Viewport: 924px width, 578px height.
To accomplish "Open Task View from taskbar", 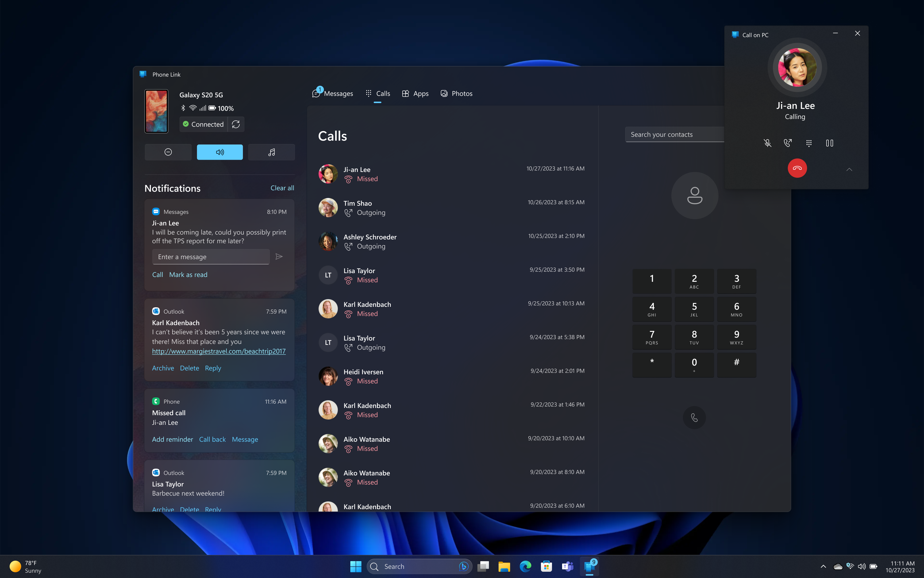I will 483,566.
